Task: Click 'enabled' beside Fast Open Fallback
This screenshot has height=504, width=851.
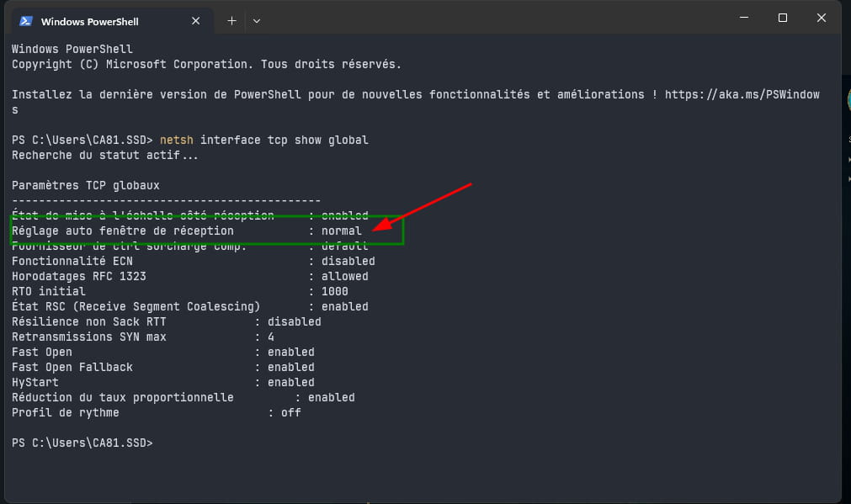Action: 291,368
